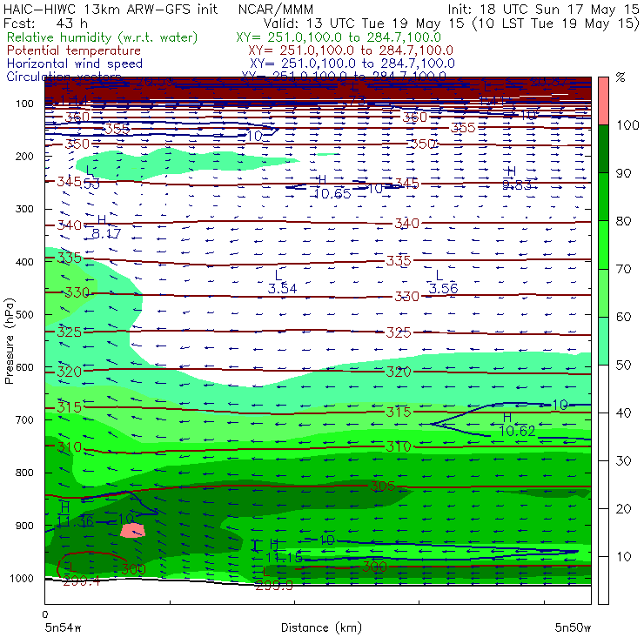Click the '5n54w' start location label
644x644 pixels.
click(x=64, y=627)
